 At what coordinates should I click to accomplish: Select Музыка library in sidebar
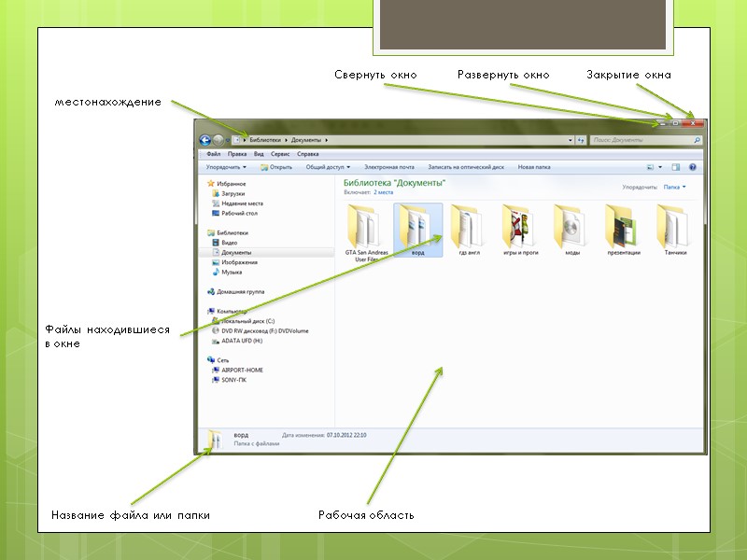point(227,272)
